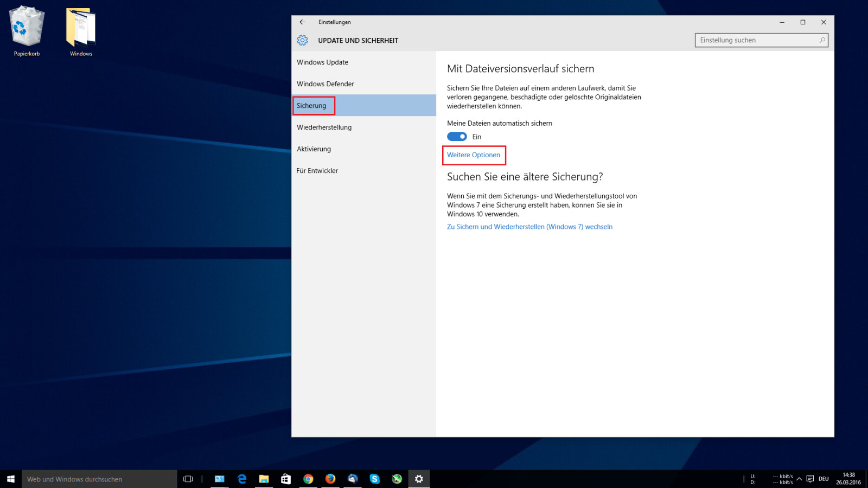Image resolution: width=868 pixels, height=488 pixels.
Task: Open the Weitere Optionen link
Action: [474, 155]
